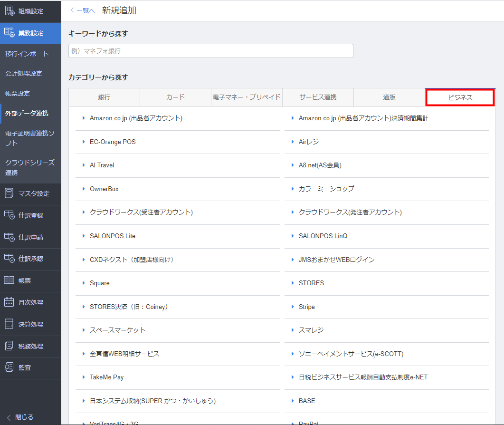Choose JMSおまかせWEBログイン
504x425 pixels.
coord(336,260)
